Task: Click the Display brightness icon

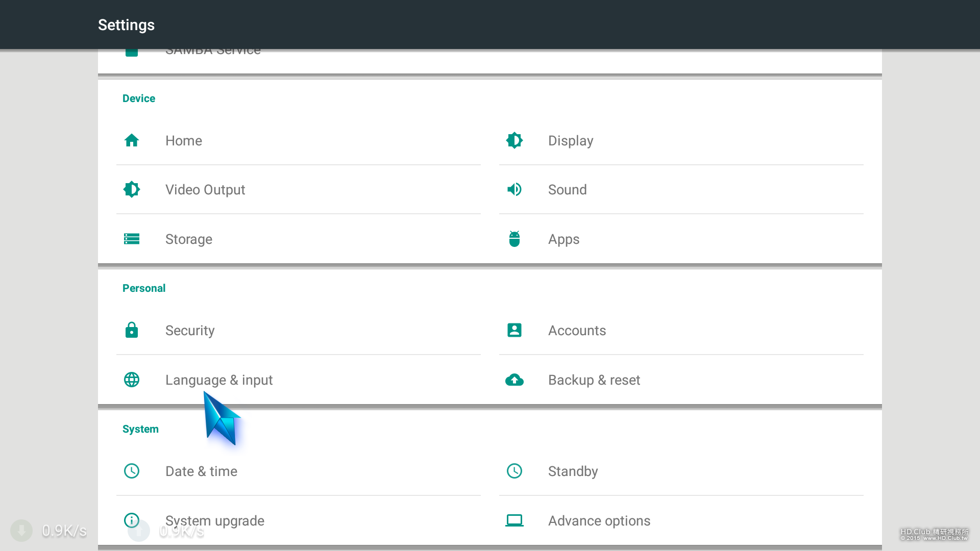Action: click(514, 140)
